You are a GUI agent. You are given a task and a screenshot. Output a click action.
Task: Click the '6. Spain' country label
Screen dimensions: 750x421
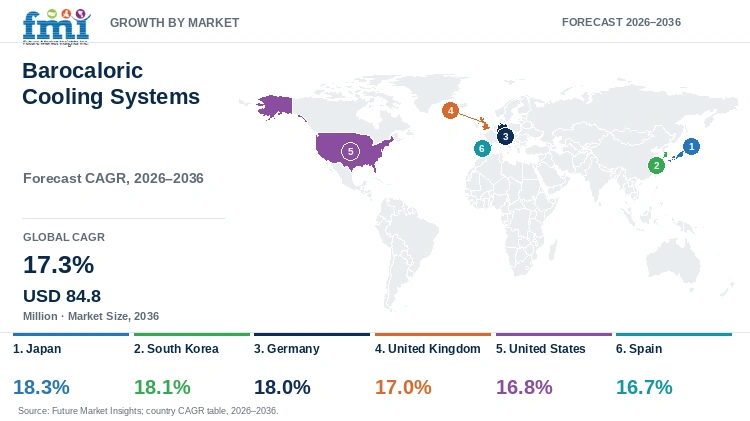(x=639, y=349)
